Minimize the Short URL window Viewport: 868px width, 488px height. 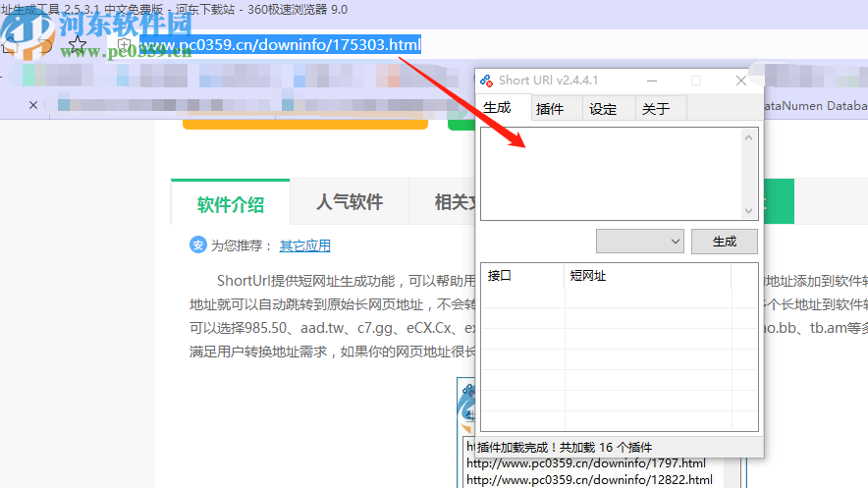pos(652,81)
